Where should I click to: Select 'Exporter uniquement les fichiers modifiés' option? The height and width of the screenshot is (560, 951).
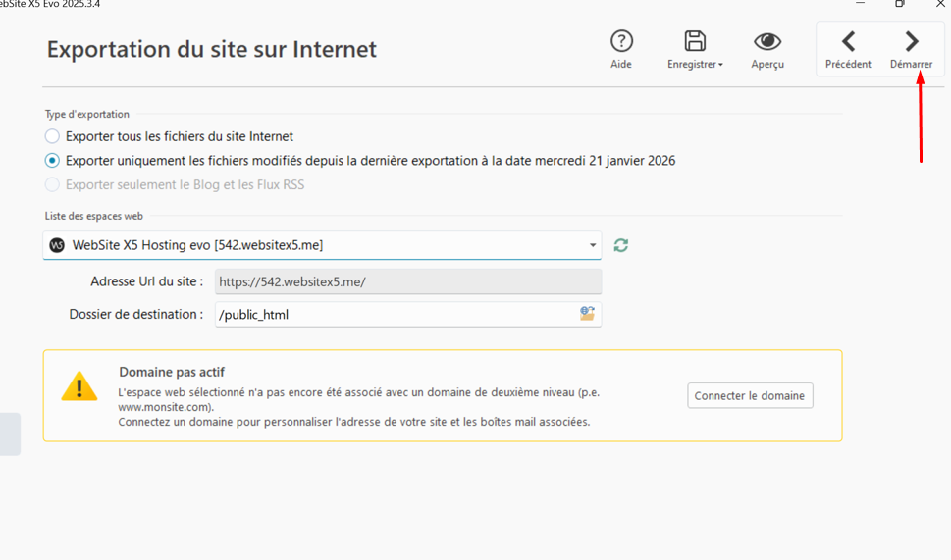coord(52,161)
